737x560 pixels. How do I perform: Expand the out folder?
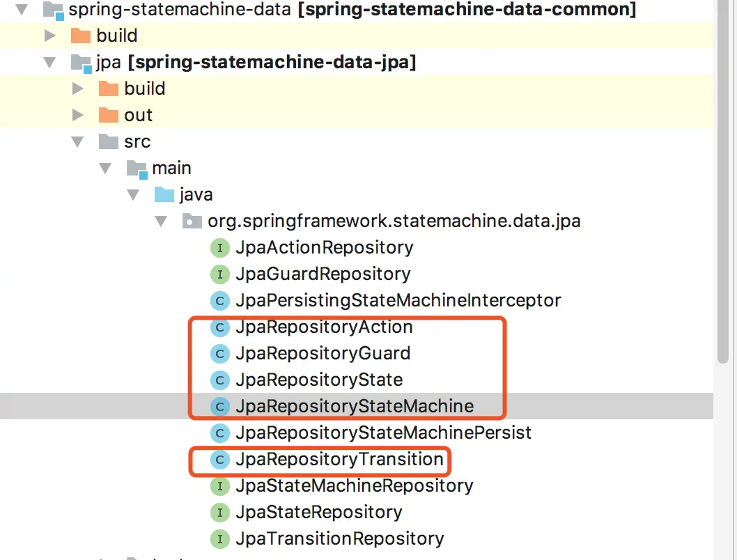pos(77,115)
